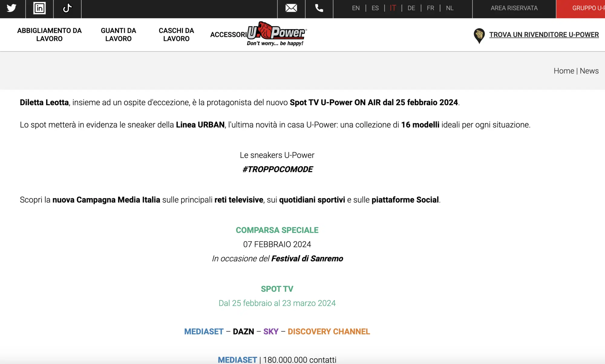Open the Abbigliamento da Lavoro menu
This screenshot has height=364, width=605.
click(49, 34)
